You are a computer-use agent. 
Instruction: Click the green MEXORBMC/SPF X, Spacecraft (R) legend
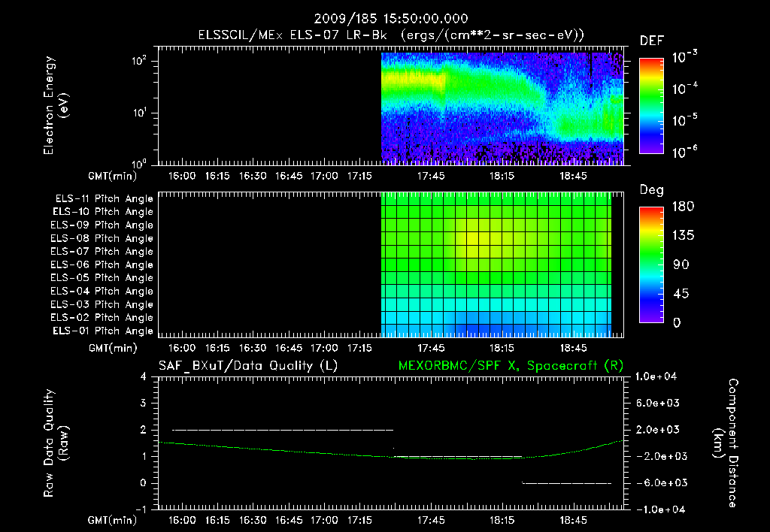click(511, 366)
